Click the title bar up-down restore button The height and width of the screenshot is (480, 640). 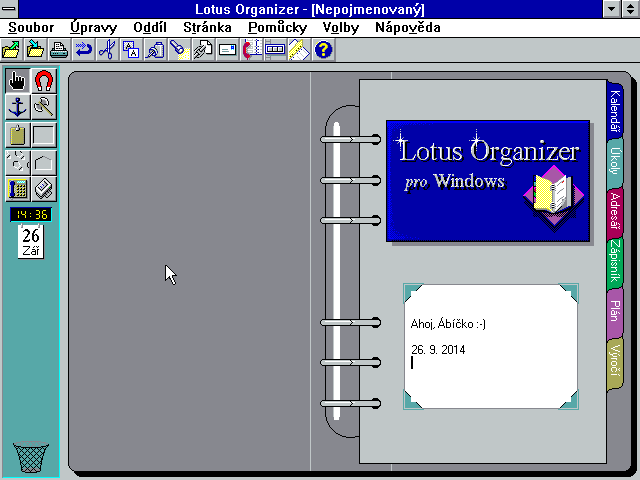point(630,9)
